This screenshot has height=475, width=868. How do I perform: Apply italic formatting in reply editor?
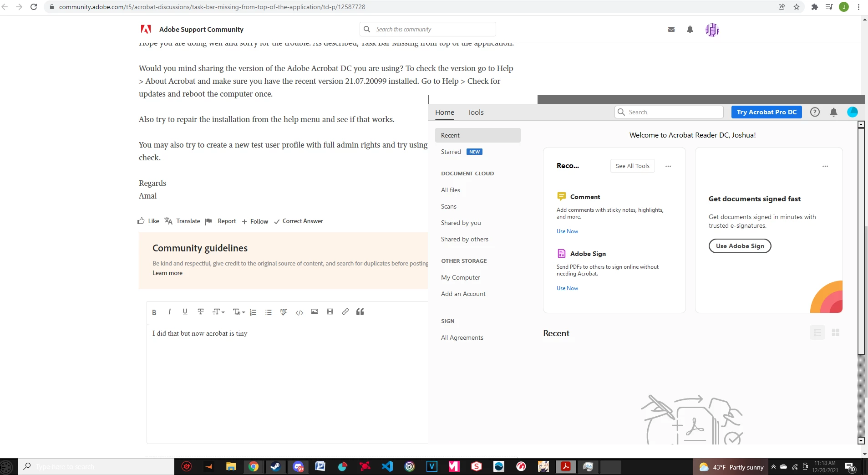pos(169,312)
